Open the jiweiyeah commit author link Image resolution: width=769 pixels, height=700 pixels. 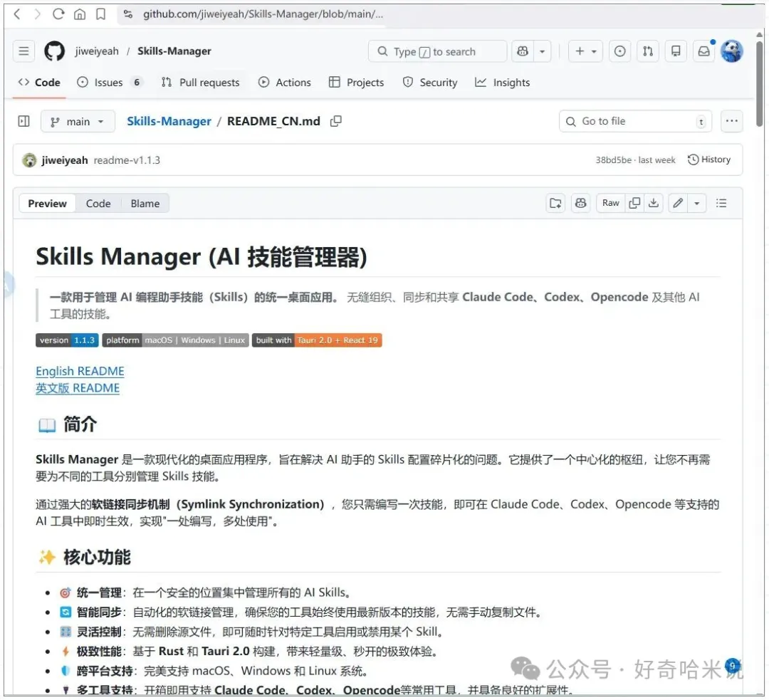65,160
